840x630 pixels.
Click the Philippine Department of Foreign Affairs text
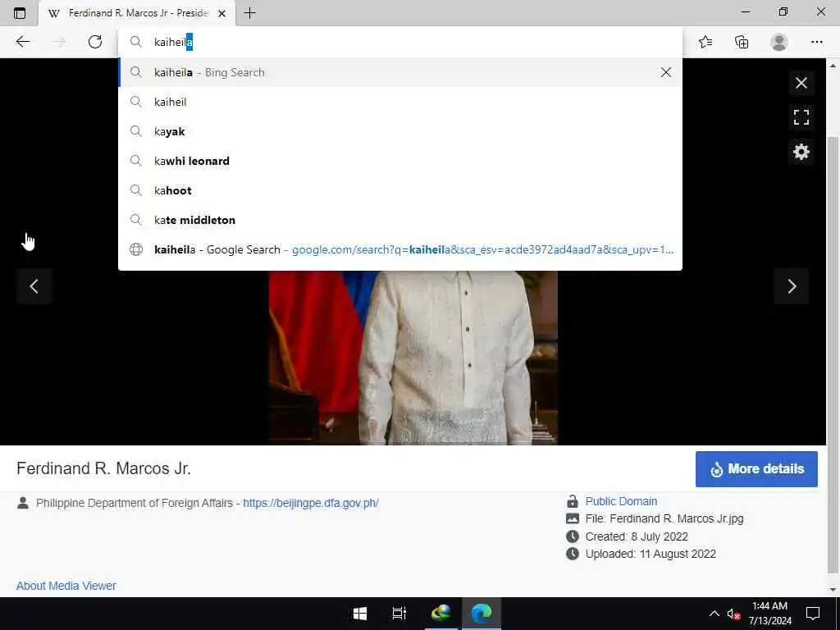[135, 503]
